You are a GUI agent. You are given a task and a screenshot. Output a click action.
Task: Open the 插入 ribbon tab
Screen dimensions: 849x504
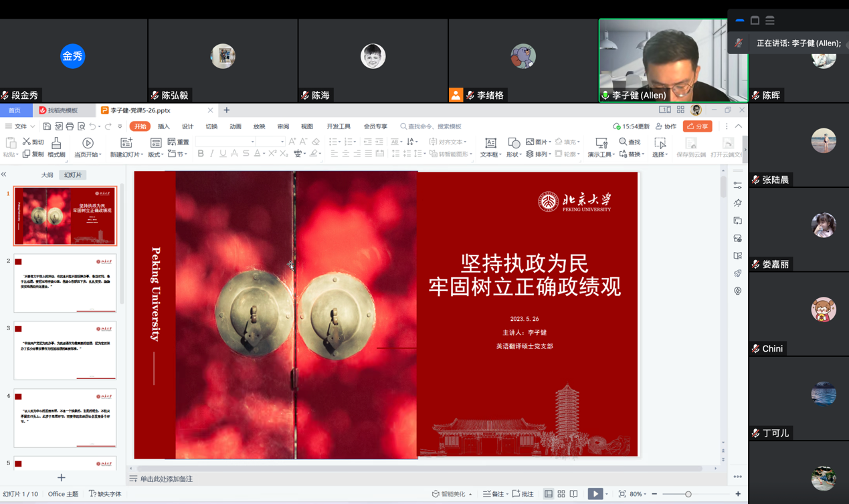point(163,126)
